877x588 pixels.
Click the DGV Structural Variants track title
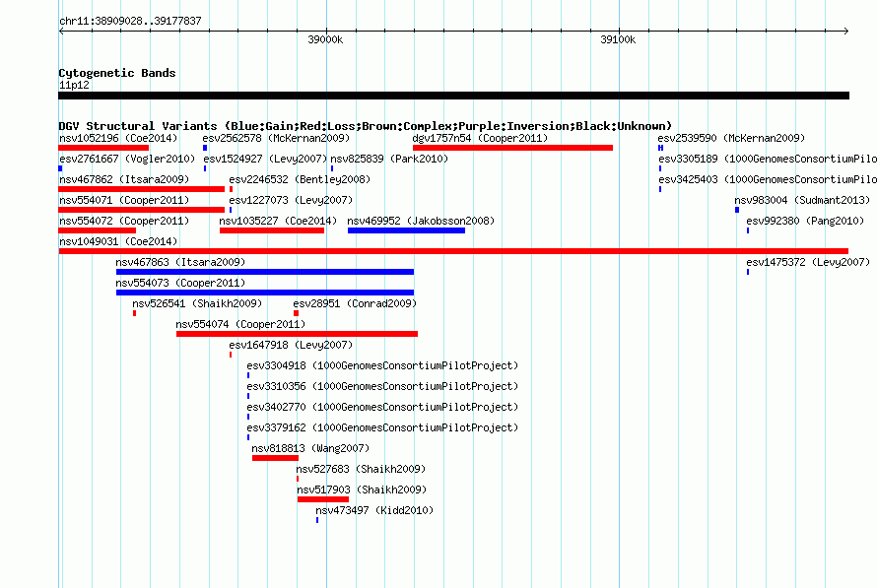click(x=366, y=126)
